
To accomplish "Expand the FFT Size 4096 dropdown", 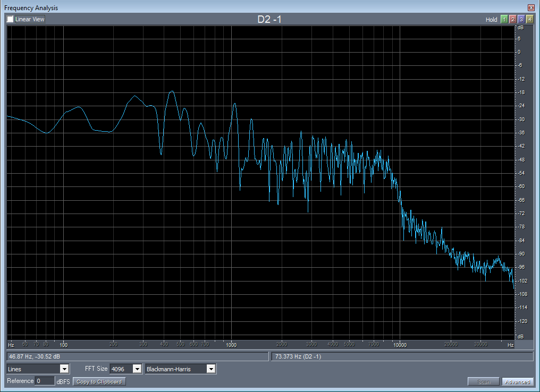I will [137, 369].
